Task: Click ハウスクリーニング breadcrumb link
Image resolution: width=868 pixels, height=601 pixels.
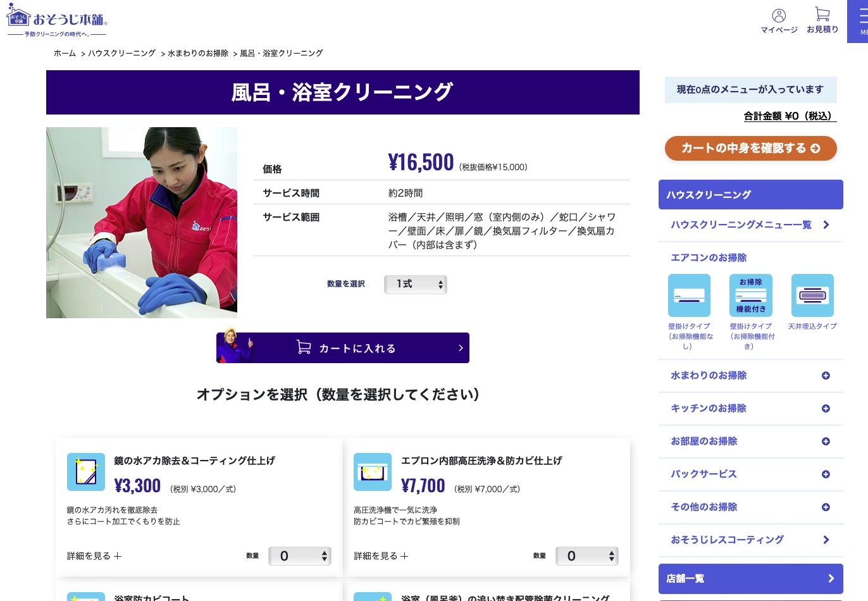Action: point(121,53)
